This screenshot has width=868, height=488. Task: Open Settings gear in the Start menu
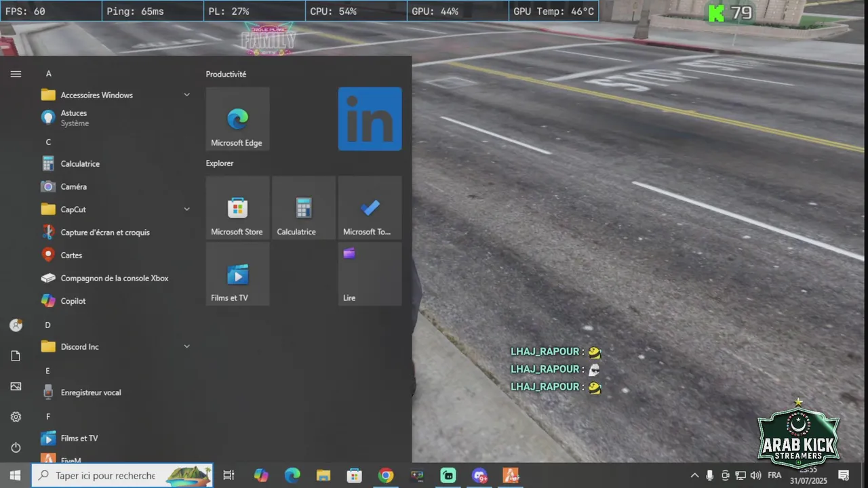[x=16, y=417]
